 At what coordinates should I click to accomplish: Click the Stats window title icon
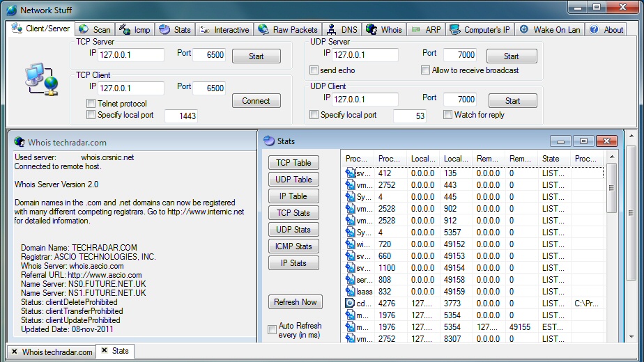coord(269,141)
